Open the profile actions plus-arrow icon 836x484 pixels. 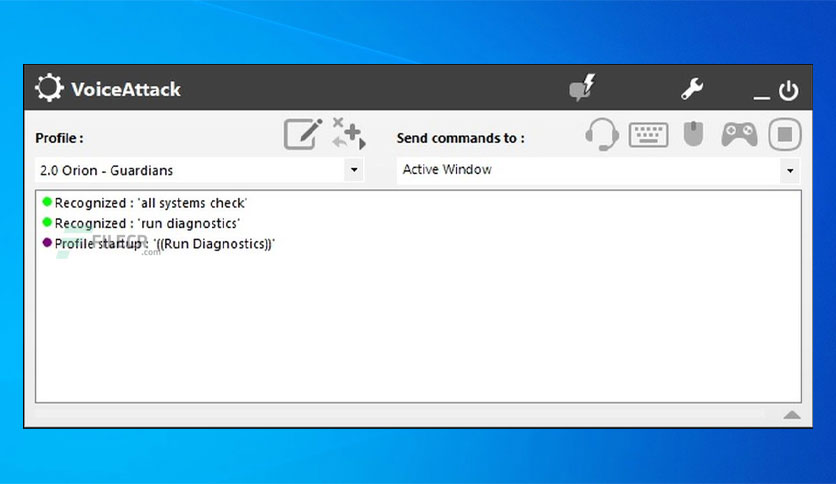click(x=349, y=133)
